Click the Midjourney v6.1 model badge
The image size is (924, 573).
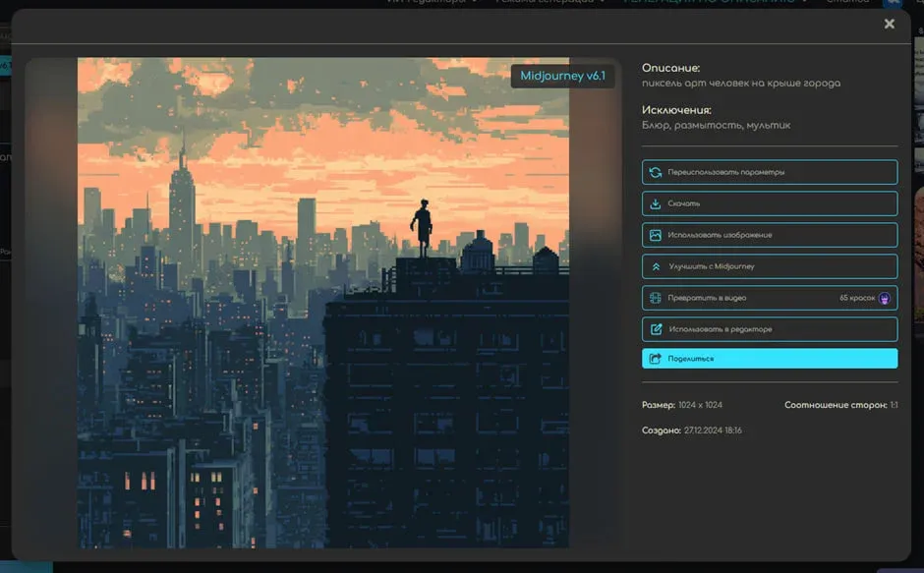pos(562,77)
